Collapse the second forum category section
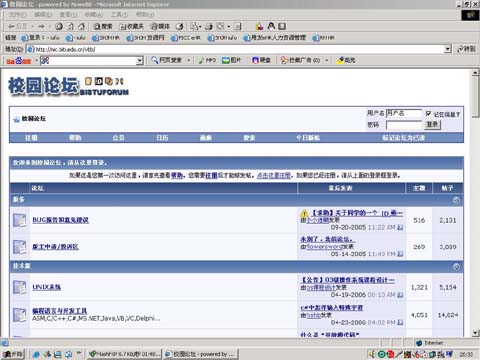Viewport: 480px width, 360px height. click(456, 267)
